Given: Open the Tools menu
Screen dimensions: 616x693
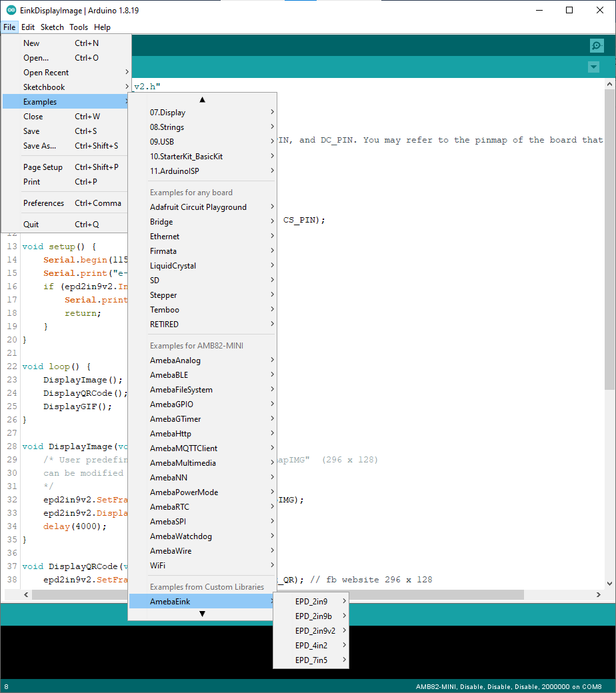Looking at the screenshot, I should [x=79, y=27].
